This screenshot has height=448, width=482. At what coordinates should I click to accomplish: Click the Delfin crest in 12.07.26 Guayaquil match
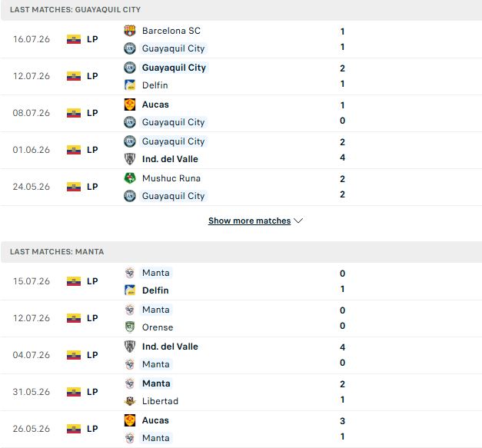pos(130,85)
